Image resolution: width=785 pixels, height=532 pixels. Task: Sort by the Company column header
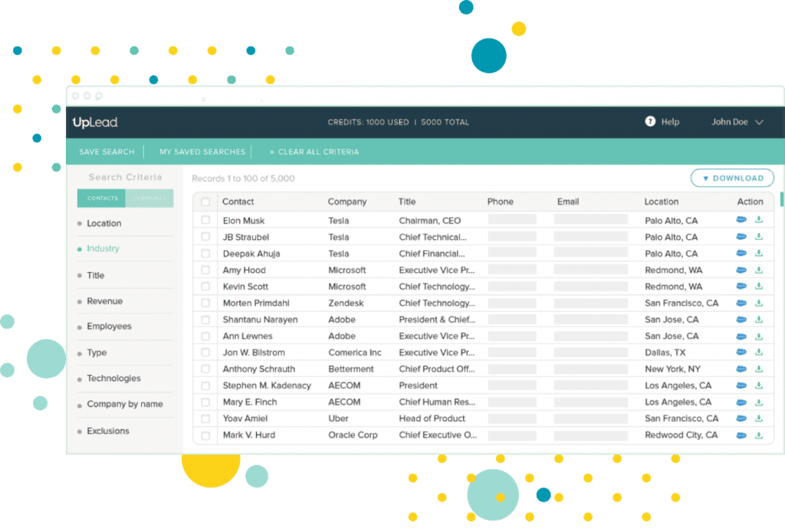coord(347,202)
